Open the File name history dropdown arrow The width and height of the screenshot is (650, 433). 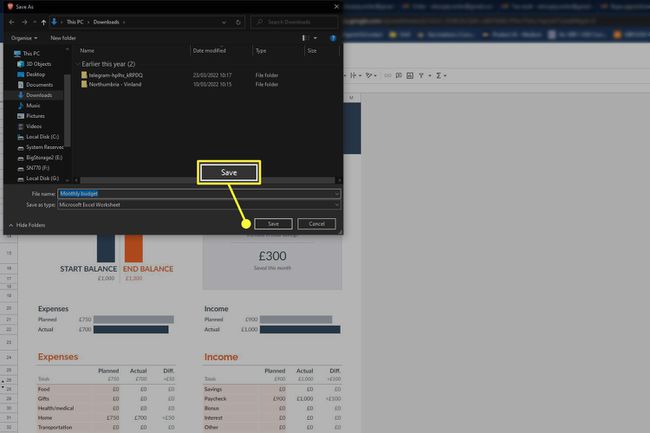pyautogui.click(x=337, y=194)
